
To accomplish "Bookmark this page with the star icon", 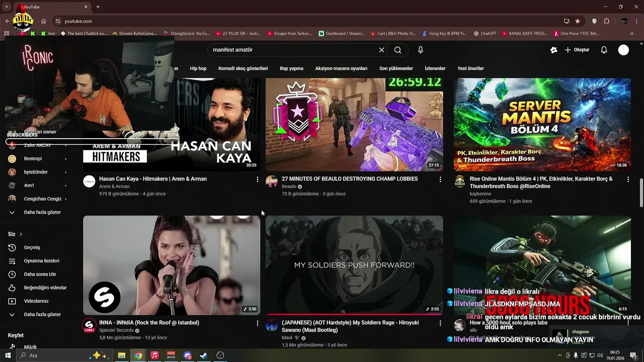I will point(578,21).
